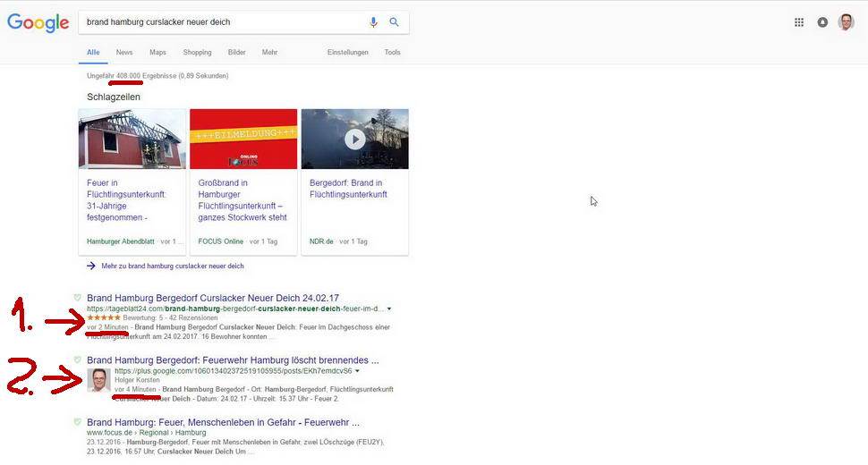Image resolution: width=868 pixels, height=465 pixels.
Task: Open result Brand Hamburg: Feuer, Menschenleben in Gefahr
Action: pos(223,422)
